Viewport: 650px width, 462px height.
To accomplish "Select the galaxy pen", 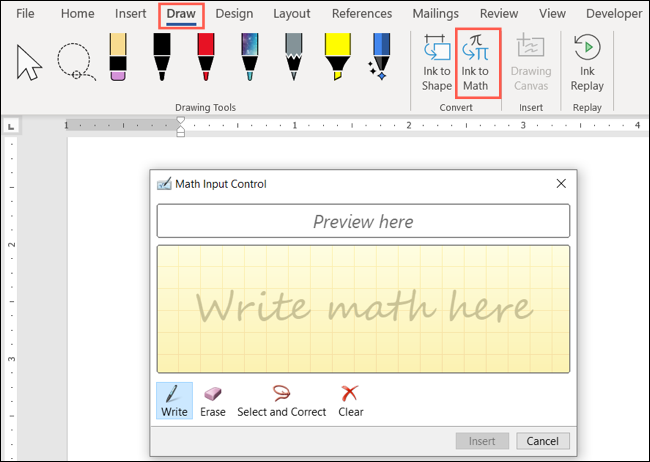I will coord(250,57).
